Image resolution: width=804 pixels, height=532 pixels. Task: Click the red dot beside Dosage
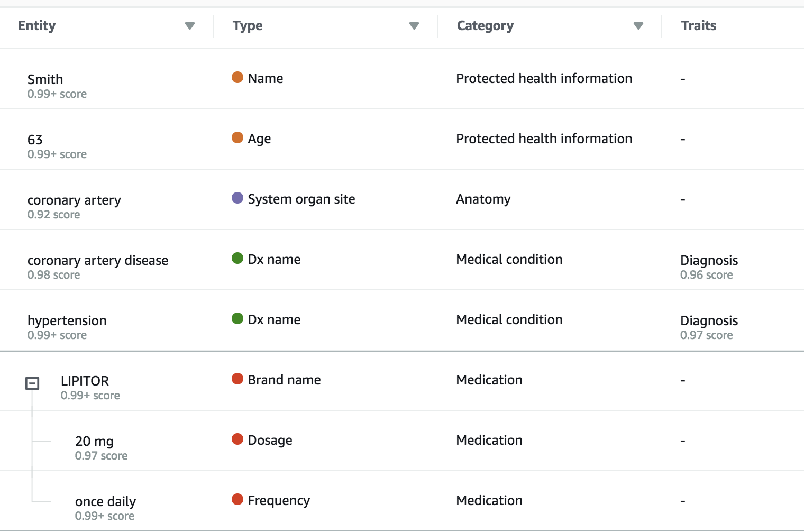coord(237,439)
